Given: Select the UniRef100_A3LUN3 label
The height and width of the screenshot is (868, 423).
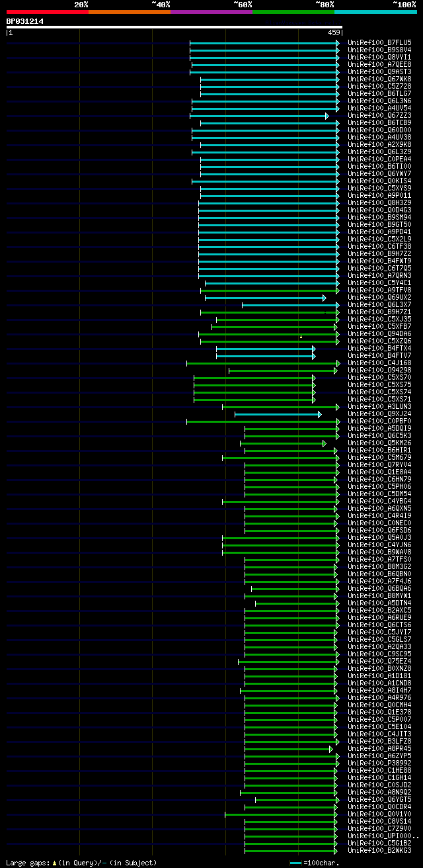Looking at the screenshot, I should click(x=379, y=406).
